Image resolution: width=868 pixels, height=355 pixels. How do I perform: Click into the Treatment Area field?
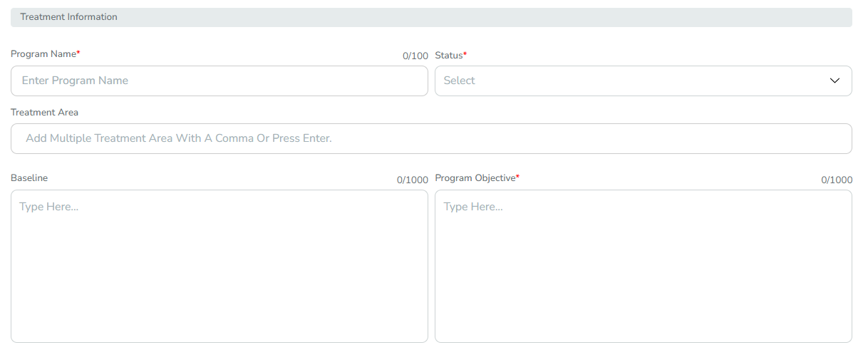click(x=431, y=138)
